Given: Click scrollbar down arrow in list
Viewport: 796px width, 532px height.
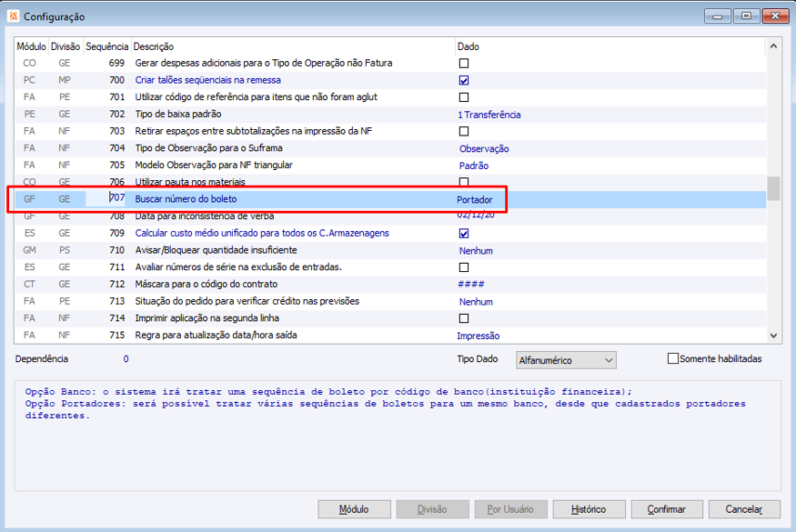Looking at the screenshot, I should tap(773, 336).
